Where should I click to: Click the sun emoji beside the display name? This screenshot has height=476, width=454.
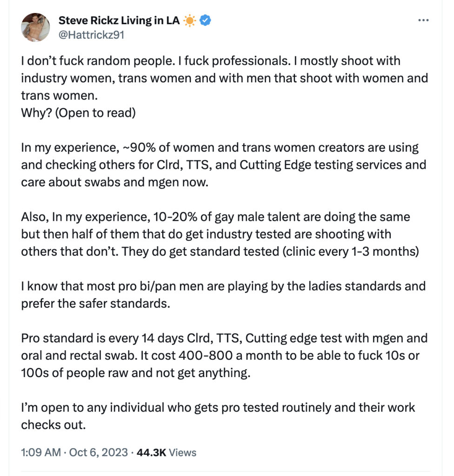point(190,20)
